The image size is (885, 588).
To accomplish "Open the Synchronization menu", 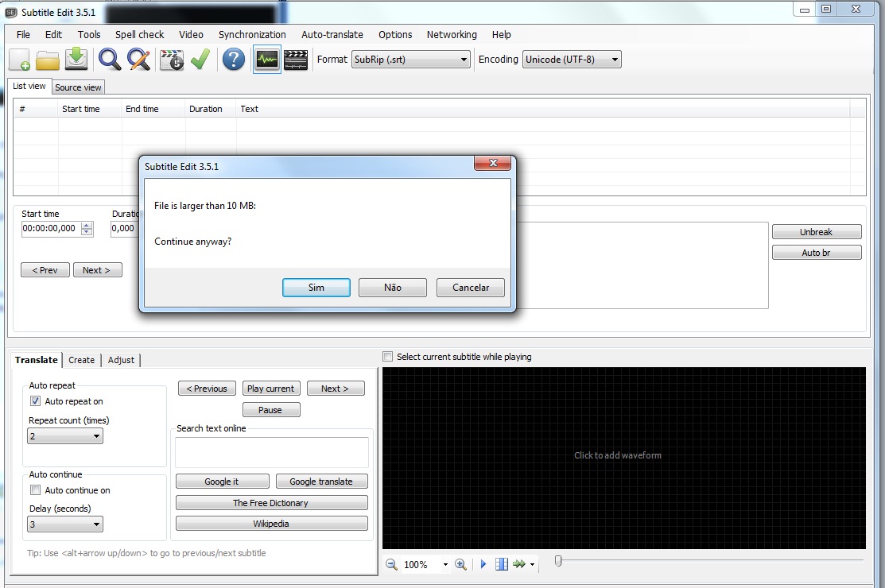I will pos(252,34).
